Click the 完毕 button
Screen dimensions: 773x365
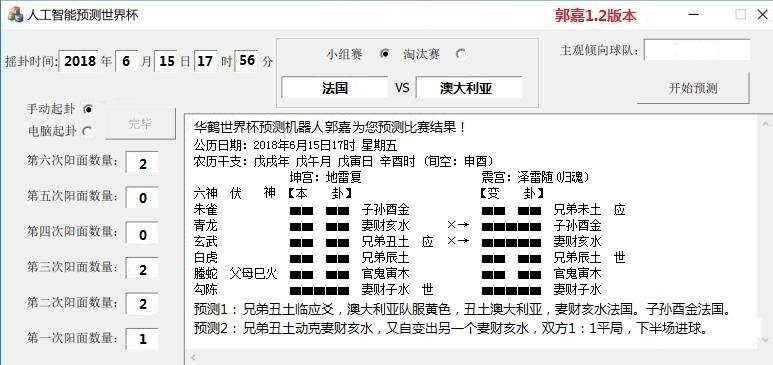140,124
